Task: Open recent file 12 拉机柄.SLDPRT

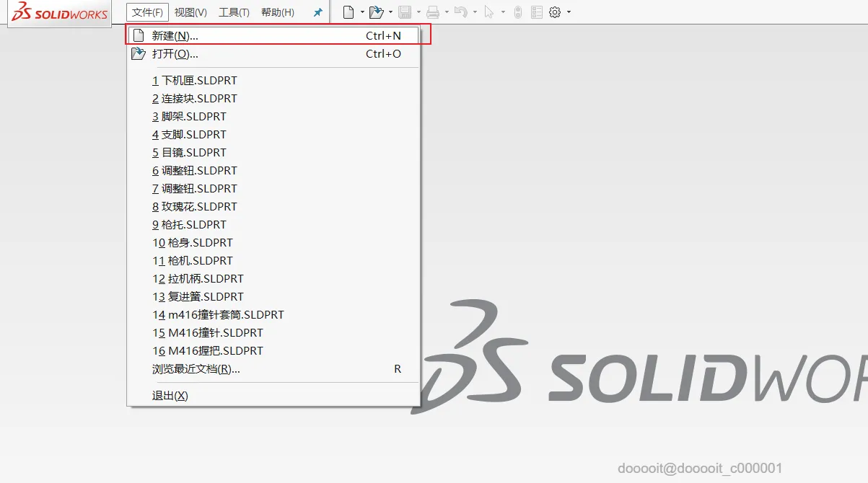Action: 273,278
